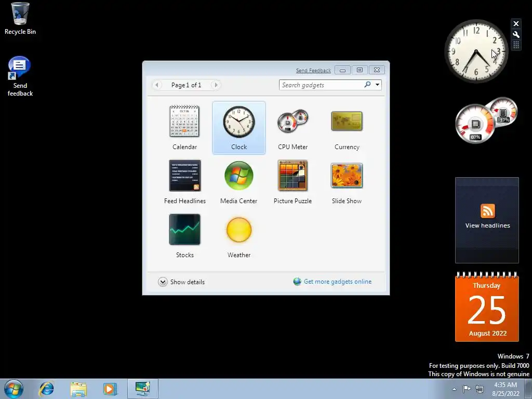Click the desktop analog clock gadget
532x399 pixels.
(476, 51)
